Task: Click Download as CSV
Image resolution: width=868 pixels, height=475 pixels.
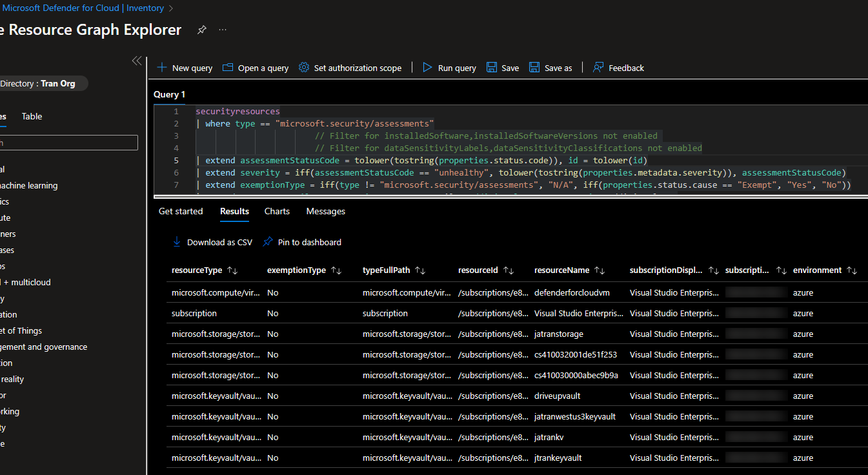Action: (x=212, y=242)
